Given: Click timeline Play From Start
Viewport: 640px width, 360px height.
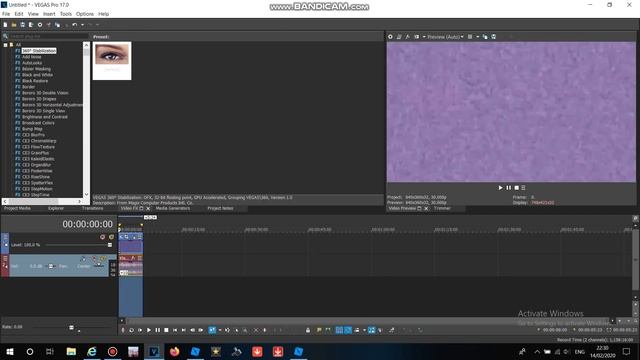Looking at the screenshot, I should tap(140, 330).
